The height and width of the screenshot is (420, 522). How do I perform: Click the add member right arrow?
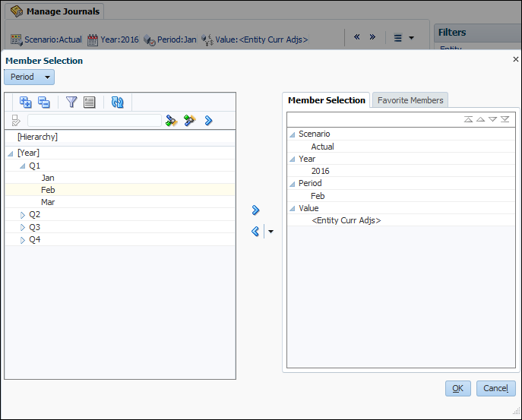pos(255,210)
